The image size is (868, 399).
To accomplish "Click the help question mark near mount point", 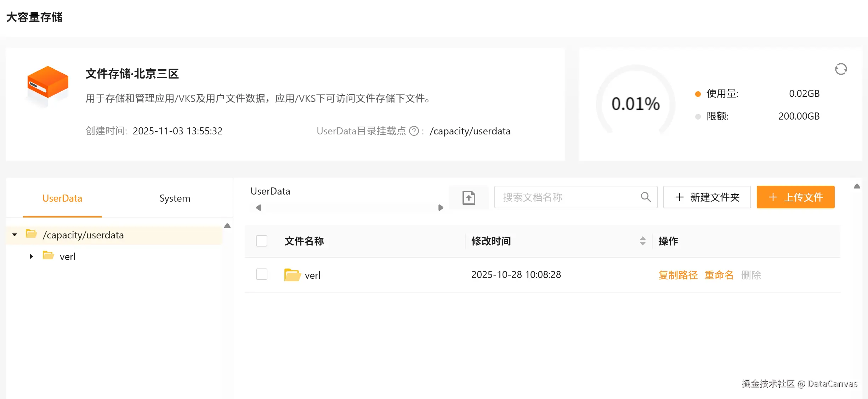I will pyautogui.click(x=414, y=131).
